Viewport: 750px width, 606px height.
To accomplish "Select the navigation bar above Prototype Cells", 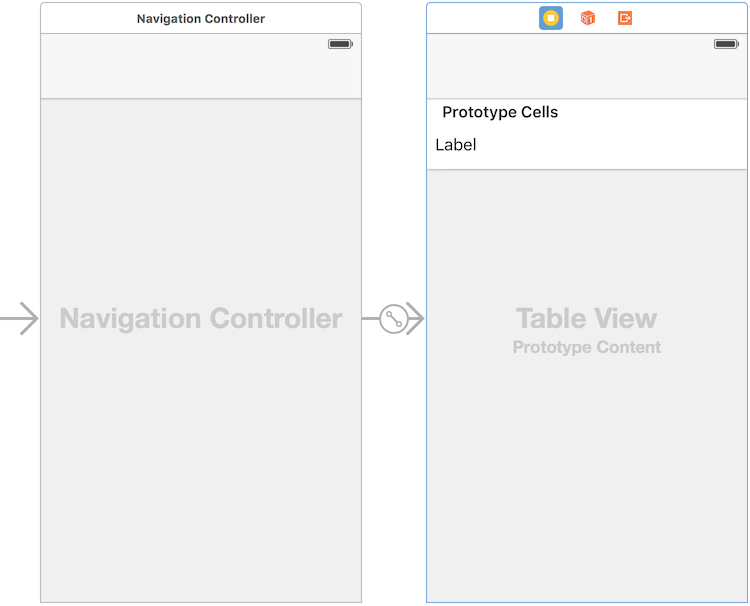I will 587,66.
